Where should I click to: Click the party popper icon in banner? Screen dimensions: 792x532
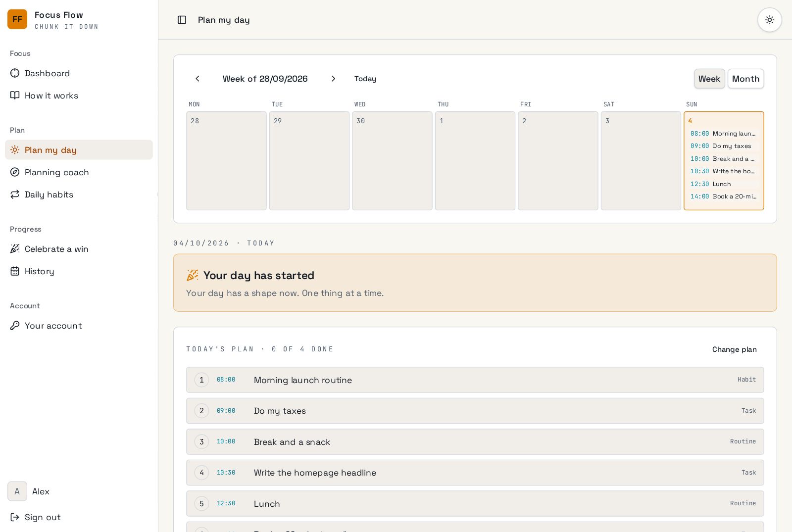pyautogui.click(x=193, y=275)
